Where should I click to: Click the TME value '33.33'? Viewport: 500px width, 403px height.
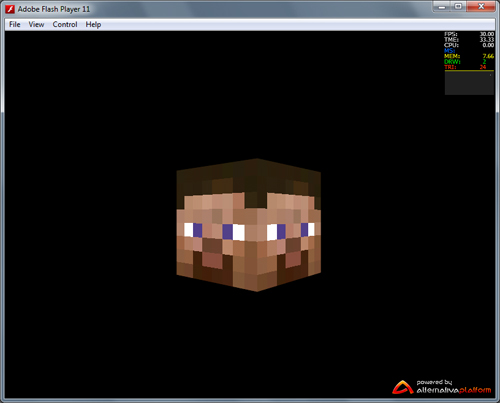coord(487,39)
